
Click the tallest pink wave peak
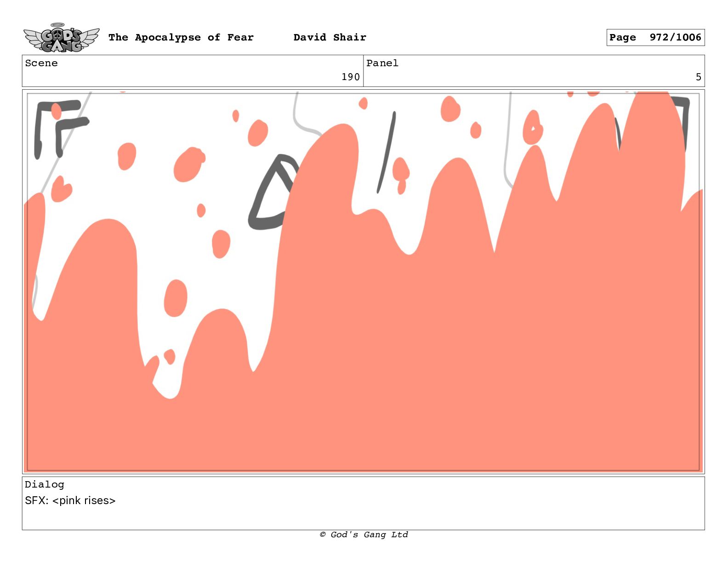click(653, 106)
